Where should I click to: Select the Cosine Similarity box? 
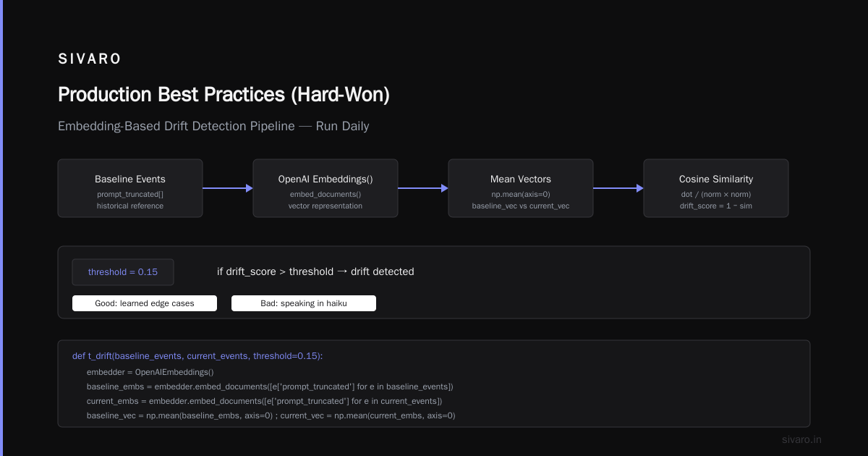click(x=716, y=188)
